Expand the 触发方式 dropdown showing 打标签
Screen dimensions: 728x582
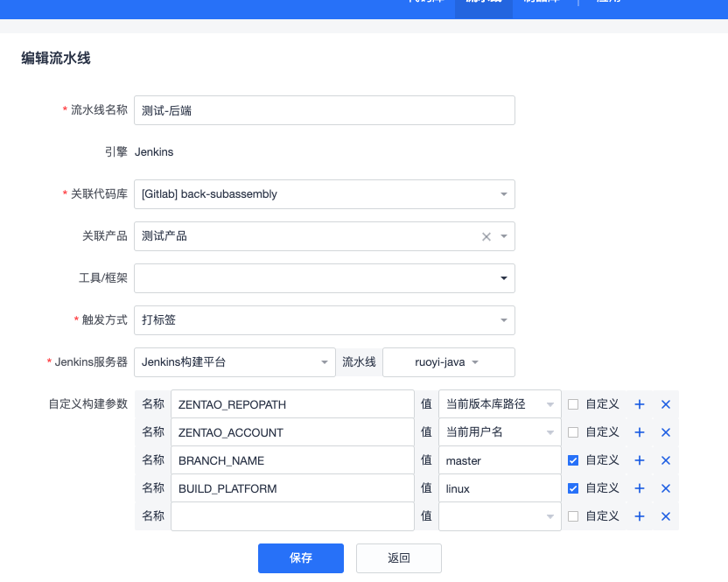point(324,320)
